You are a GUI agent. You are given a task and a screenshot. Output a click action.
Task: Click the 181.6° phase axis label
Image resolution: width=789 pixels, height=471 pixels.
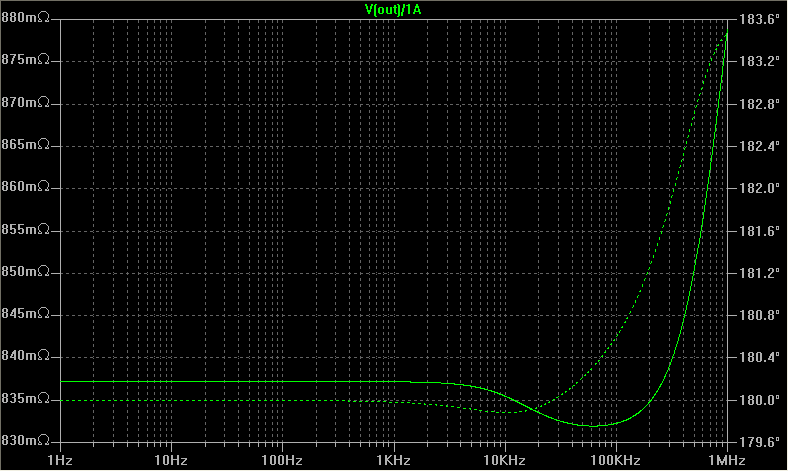[x=759, y=231]
